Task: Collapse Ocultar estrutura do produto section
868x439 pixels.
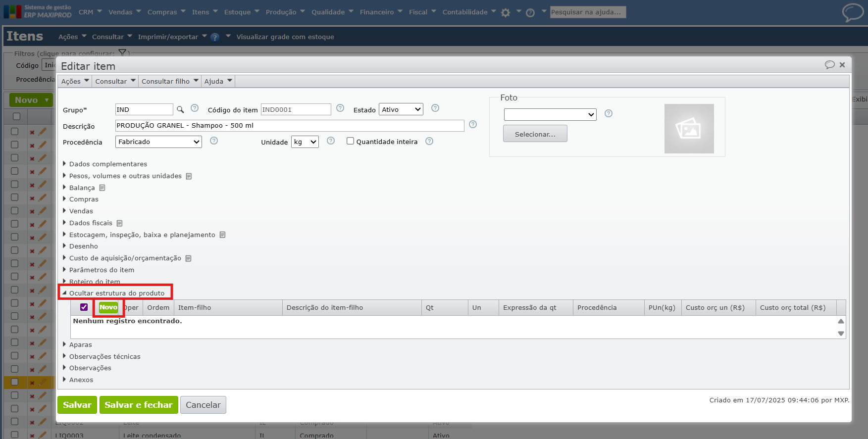Action: [x=113, y=293]
